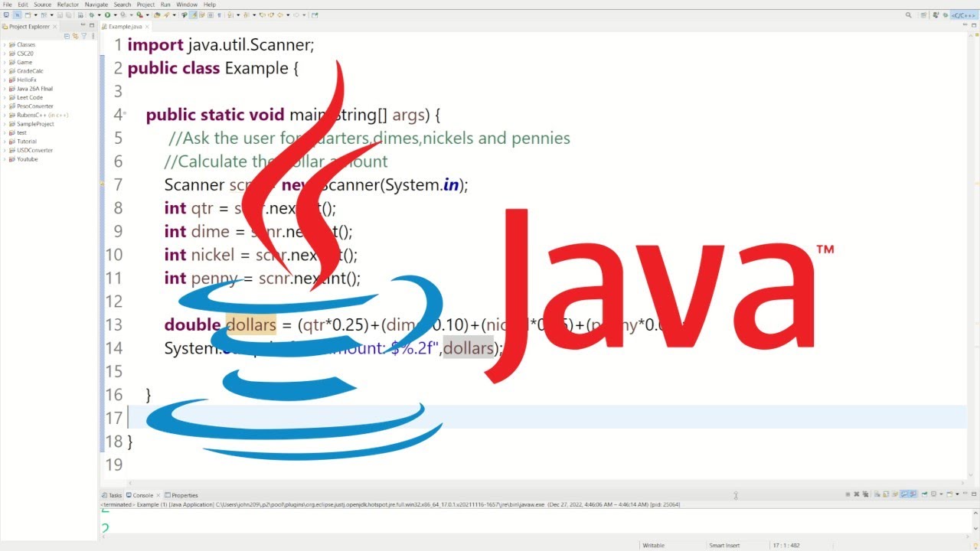Expand the Game project

click(x=5, y=62)
